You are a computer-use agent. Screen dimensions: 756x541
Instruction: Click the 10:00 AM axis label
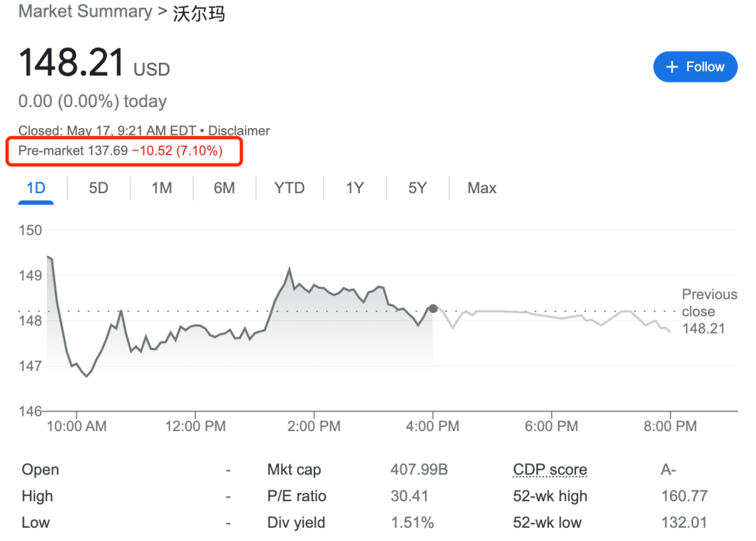tap(77, 426)
